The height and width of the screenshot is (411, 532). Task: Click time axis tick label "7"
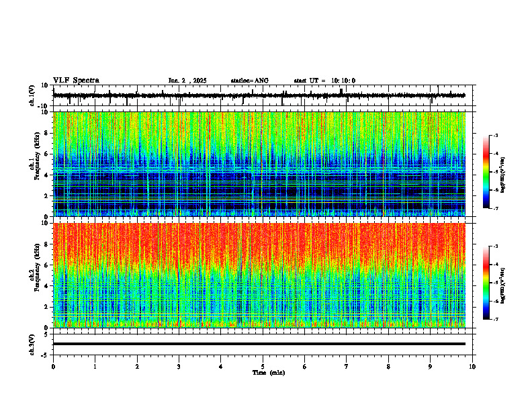pos(347,367)
